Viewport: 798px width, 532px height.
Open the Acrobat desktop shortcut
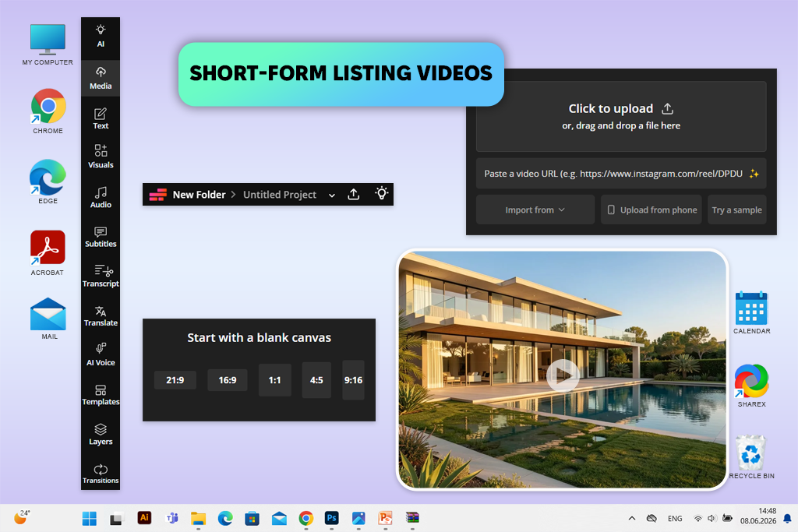click(x=48, y=253)
